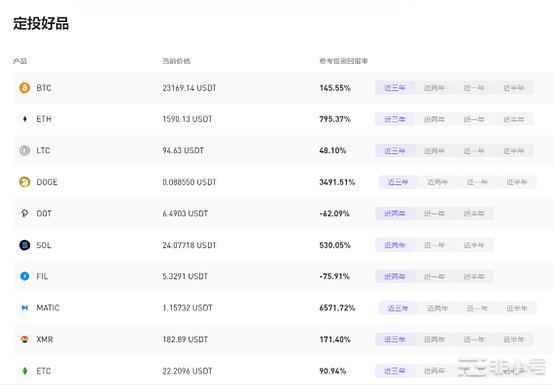Image resolution: width=554 pixels, height=385 pixels.
Task: Select 近一年 period in XMR row
Action: [474, 339]
